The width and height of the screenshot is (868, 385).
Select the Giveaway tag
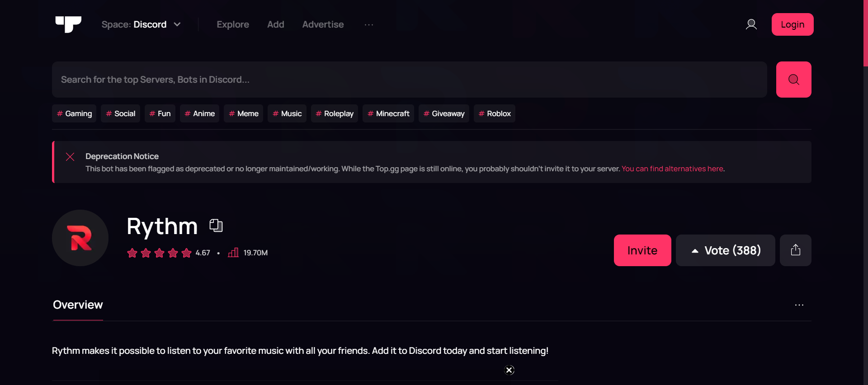coord(444,113)
